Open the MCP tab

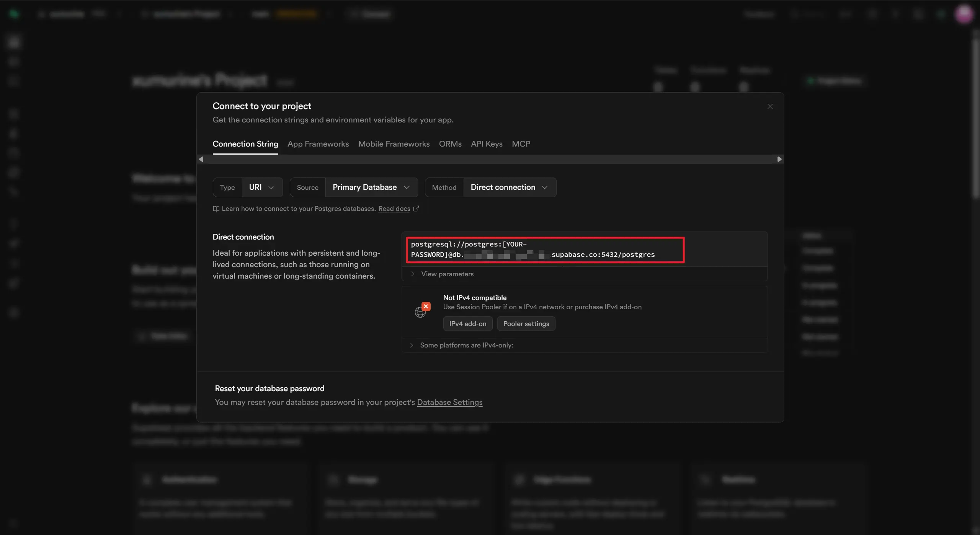[521, 144]
